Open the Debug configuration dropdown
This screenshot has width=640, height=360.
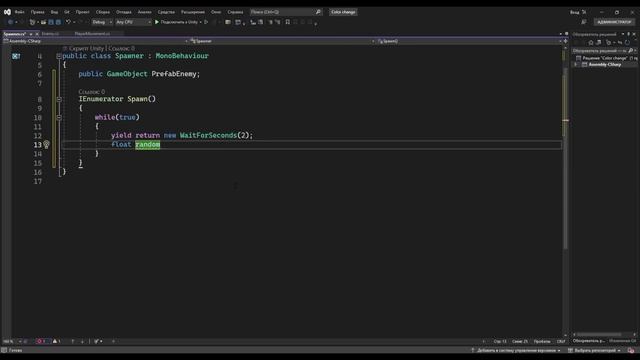[x=102, y=22]
